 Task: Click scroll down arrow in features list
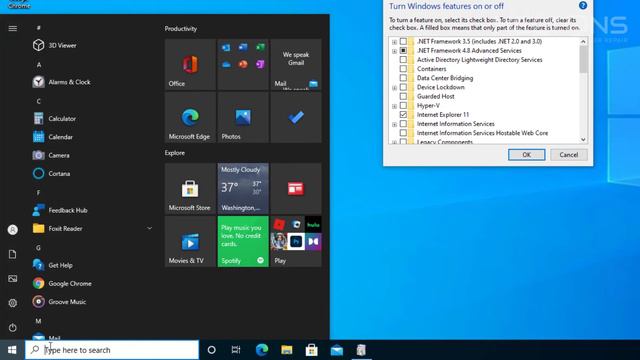click(583, 140)
